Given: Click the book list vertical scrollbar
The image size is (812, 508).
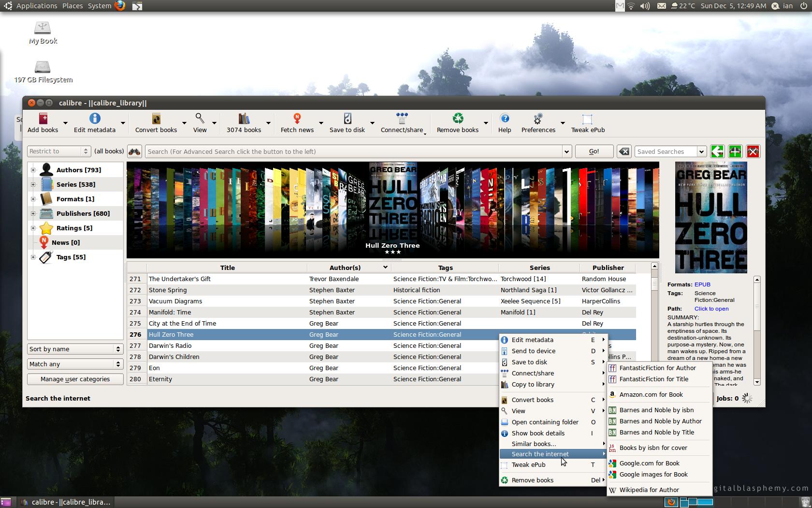Looking at the screenshot, I should click(x=654, y=324).
